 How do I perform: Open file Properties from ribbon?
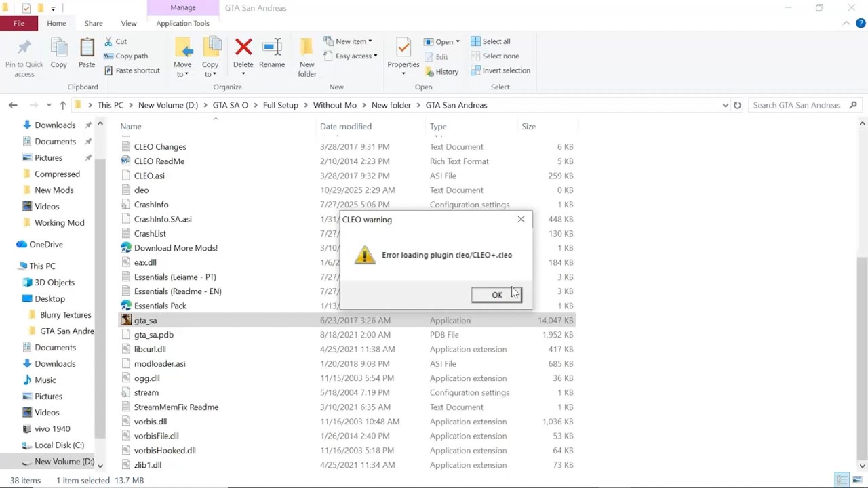click(x=403, y=57)
